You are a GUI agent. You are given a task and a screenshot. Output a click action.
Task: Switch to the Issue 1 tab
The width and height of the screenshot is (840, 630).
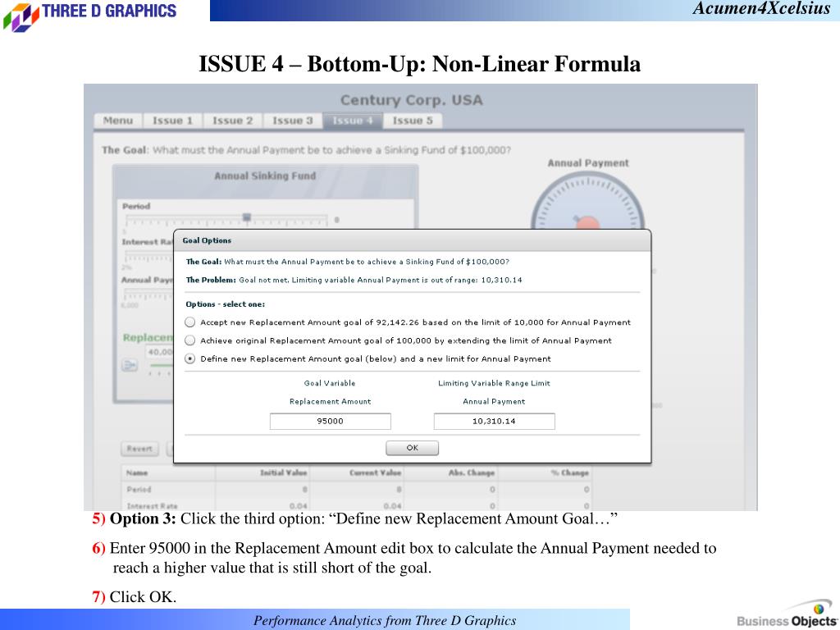(172, 121)
